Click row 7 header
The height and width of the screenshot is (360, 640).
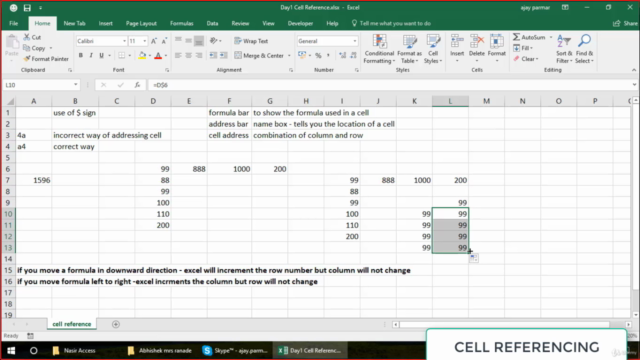pos(8,180)
